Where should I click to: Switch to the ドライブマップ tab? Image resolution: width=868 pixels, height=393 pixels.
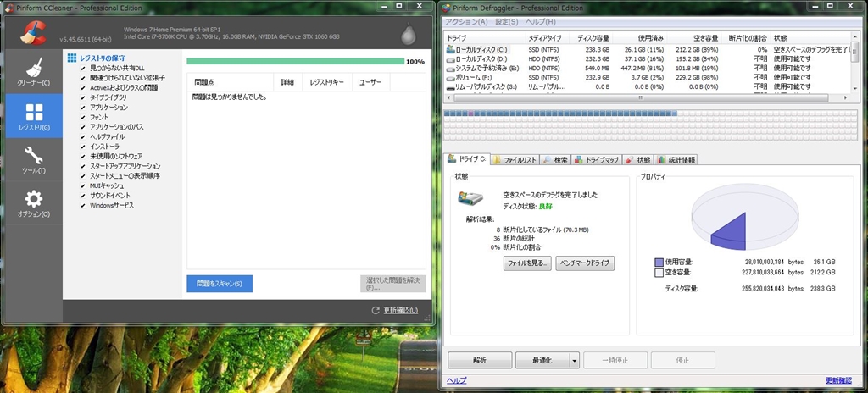coord(596,160)
